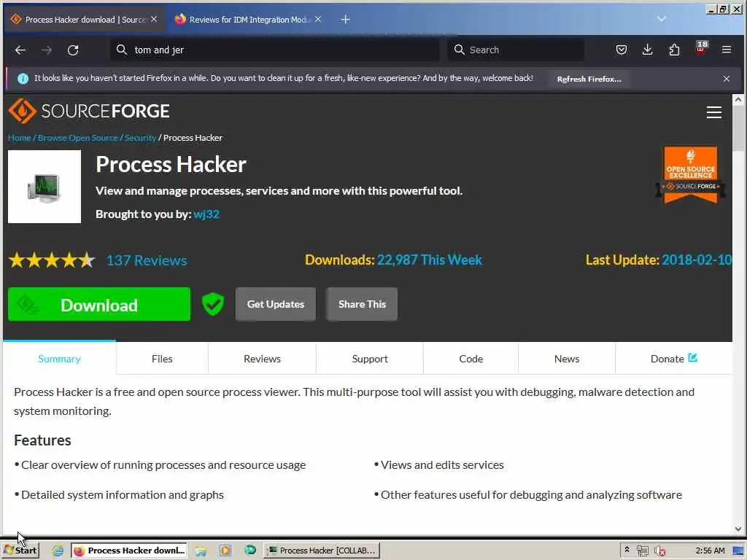
Task: Open the Pocket save icon
Action: (x=622, y=50)
